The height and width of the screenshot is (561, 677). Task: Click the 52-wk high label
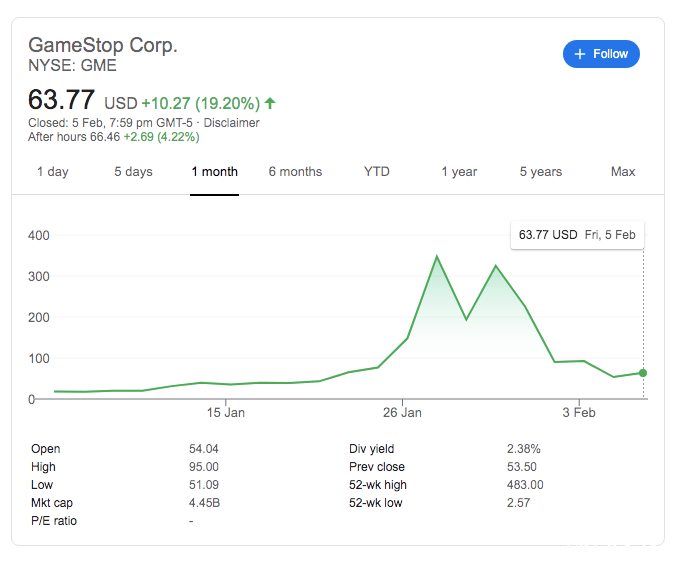coord(378,485)
